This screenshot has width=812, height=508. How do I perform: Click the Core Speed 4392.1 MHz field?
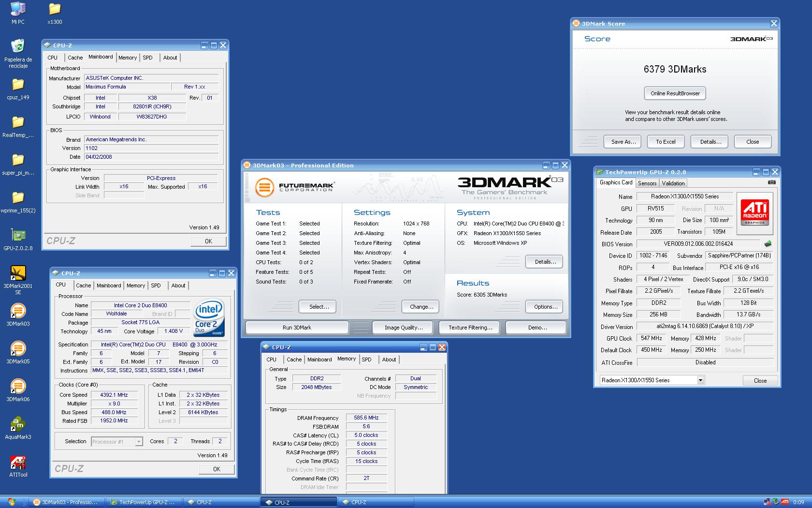[114, 395]
